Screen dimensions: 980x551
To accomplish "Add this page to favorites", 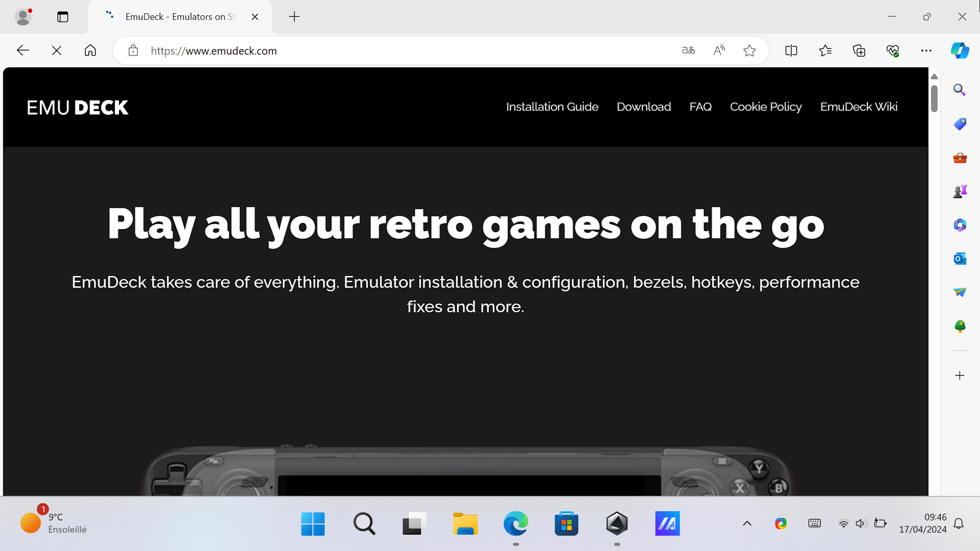I will (x=749, y=51).
